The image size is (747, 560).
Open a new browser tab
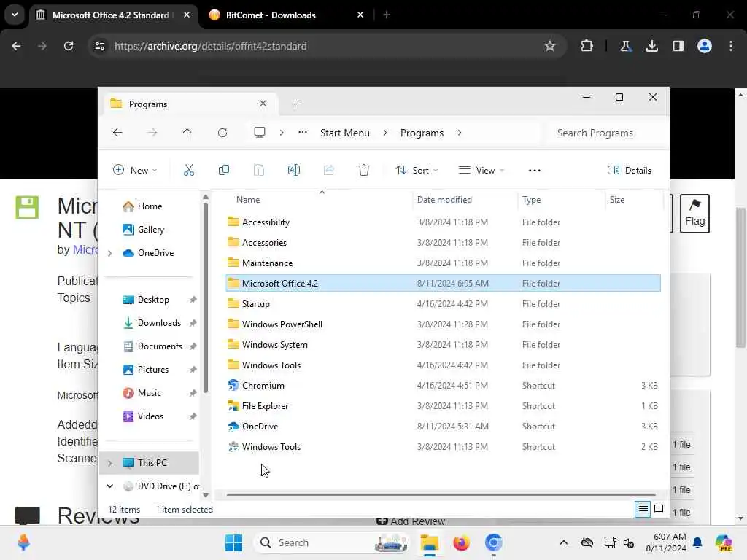tap(387, 15)
